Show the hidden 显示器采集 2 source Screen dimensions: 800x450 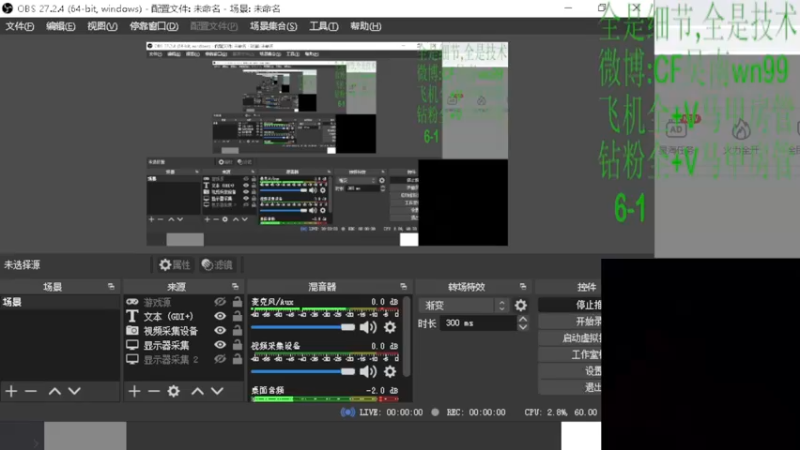coord(220,359)
